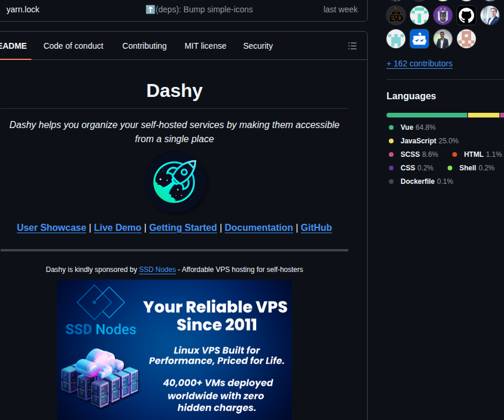Open the SSD Nodes sponsor link
Screen dimensions: 504x420
[157, 270]
